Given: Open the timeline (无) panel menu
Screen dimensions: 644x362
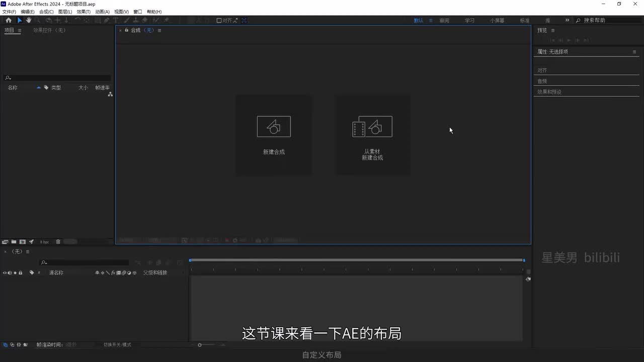Looking at the screenshot, I should point(28,252).
